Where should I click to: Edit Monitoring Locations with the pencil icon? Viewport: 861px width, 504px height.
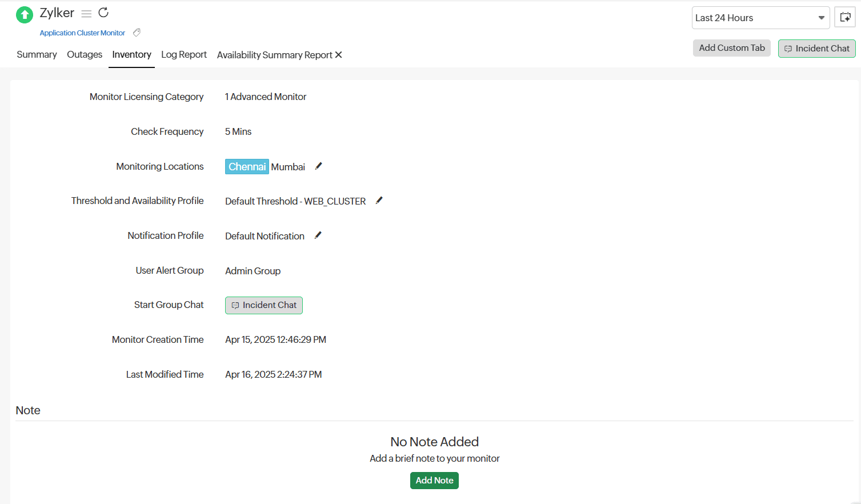319,166
